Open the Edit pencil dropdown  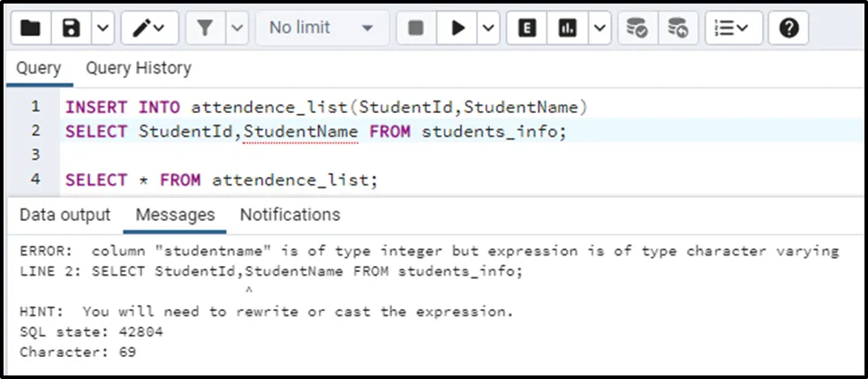(x=148, y=28)
